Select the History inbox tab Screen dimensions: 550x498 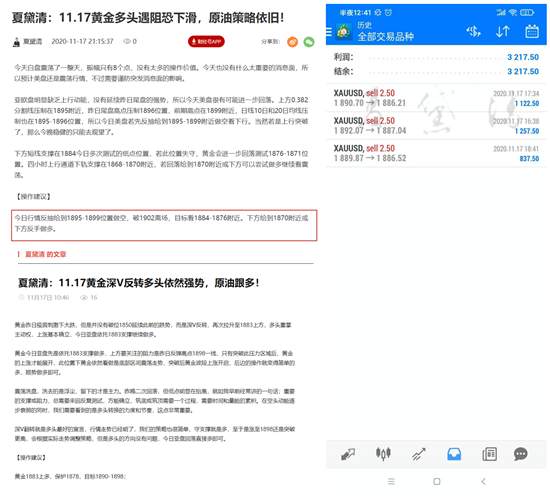tap(454, 454)
